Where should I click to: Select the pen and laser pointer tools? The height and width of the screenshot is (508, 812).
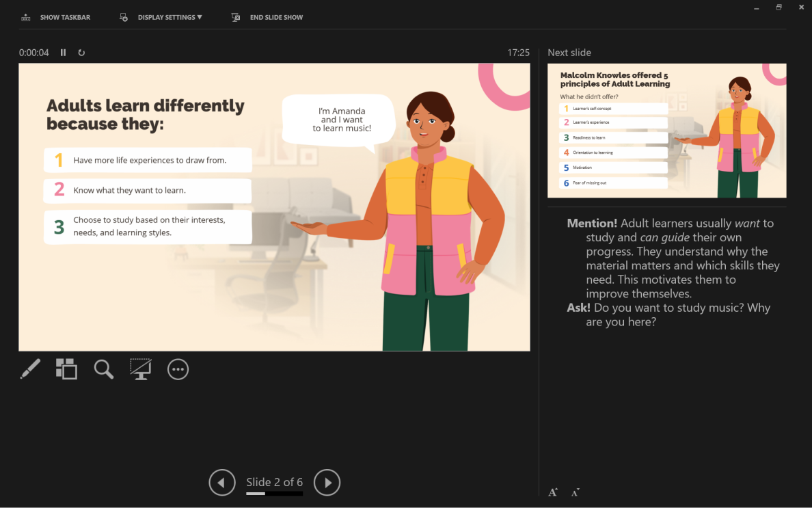(x=30, y=369)
